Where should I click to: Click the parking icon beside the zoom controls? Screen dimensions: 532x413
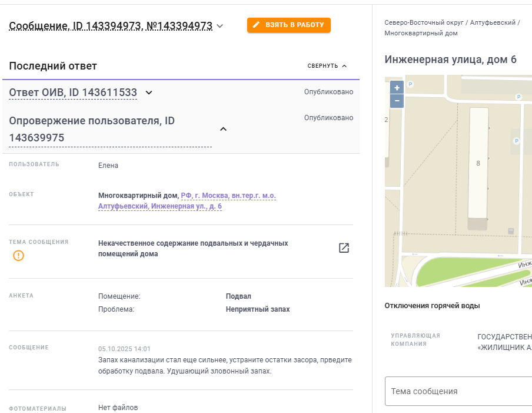(411, 84)
